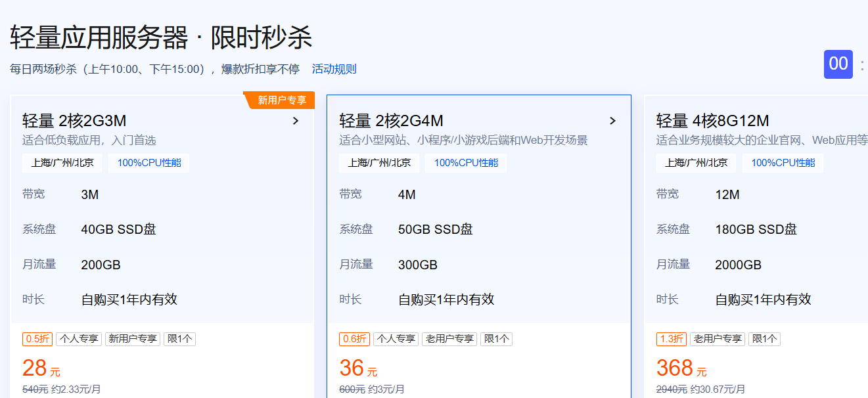Expand the 轻量 2核2G3M card arrow
Image resolution: width=868 pixels, height=398 pixels.
pyautogui.click(x=296, y=121)
